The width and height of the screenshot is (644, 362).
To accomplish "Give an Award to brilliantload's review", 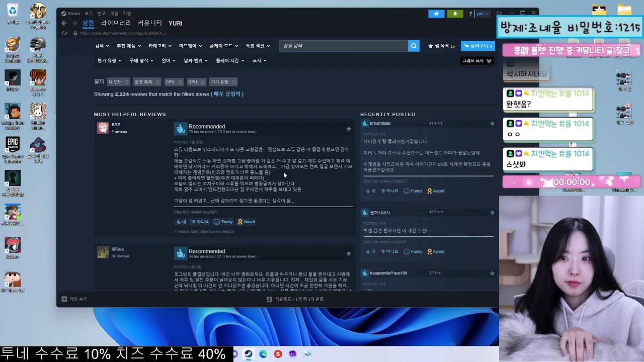I will pyautogui.click(x=436, y=191).
